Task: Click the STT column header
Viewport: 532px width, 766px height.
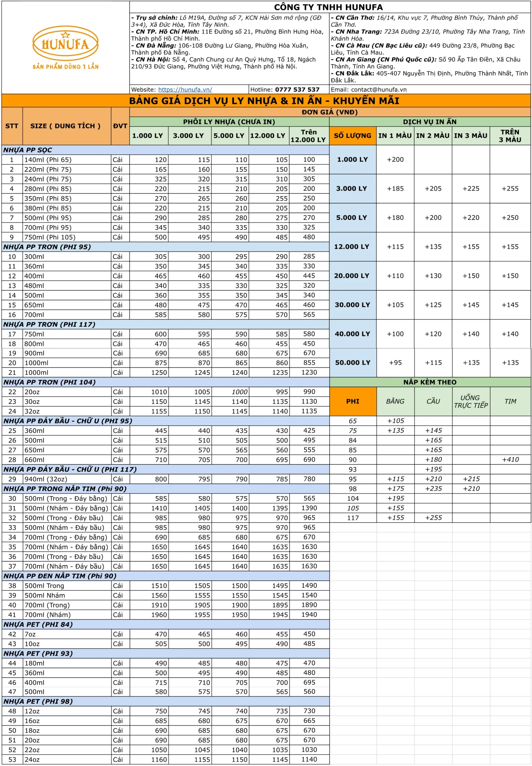Action: point(12,126)
